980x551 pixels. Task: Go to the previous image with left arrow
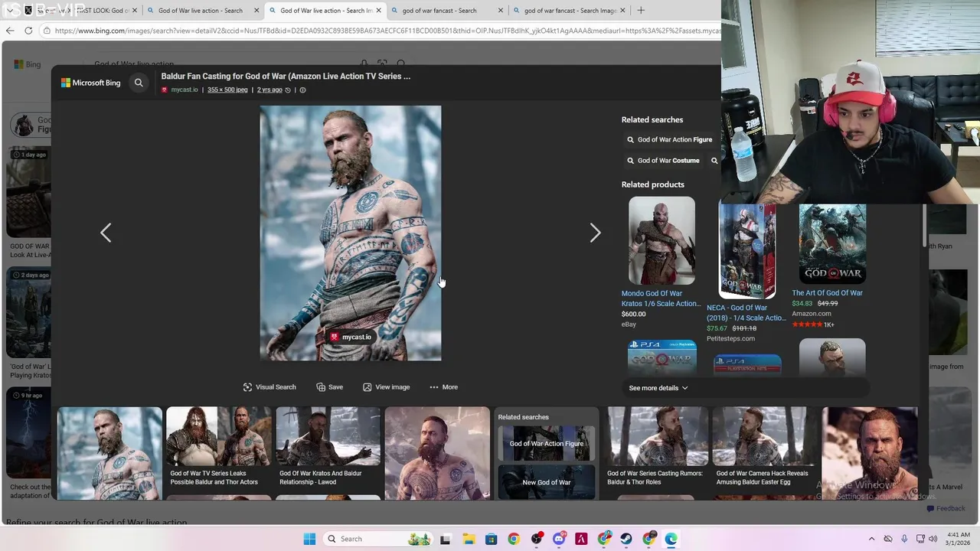[x=106, y=233]
